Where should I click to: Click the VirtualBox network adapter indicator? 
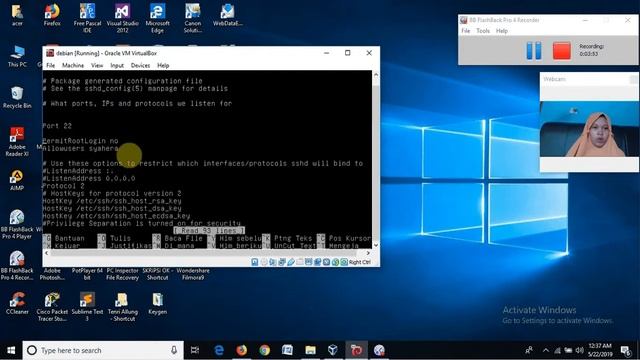pos(282,262)
